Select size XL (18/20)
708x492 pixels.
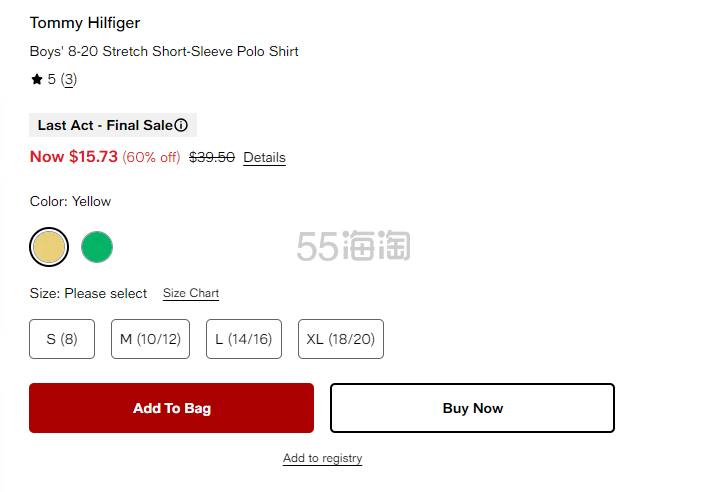pos(340,339)
